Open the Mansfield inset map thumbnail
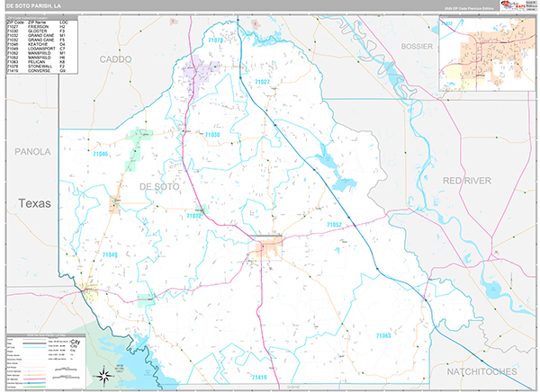 click(x=487, y=53)
